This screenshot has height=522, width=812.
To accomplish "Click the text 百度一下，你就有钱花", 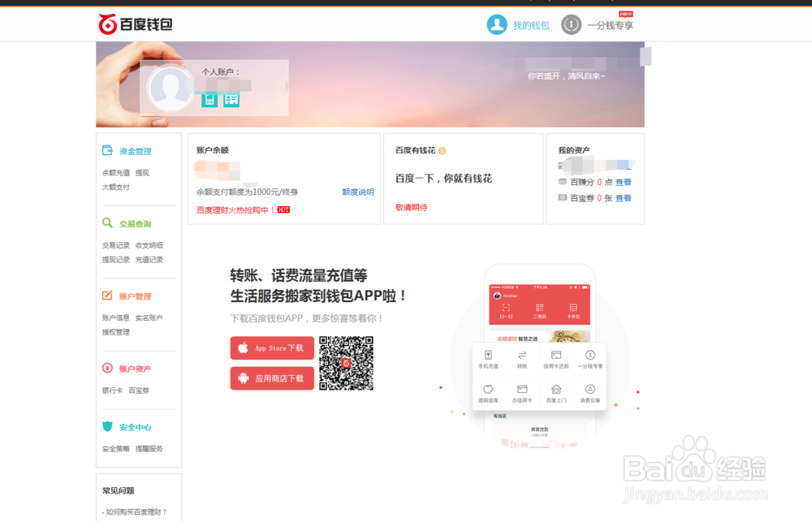I will point(444,179).
